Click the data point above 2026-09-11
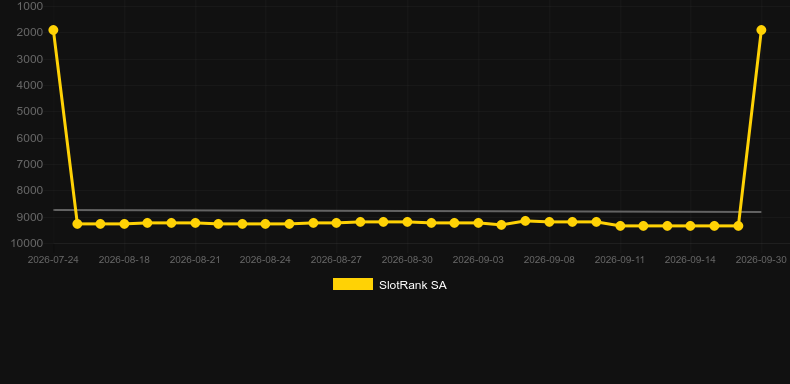This screenshot has width=790, height=384. 620,226
